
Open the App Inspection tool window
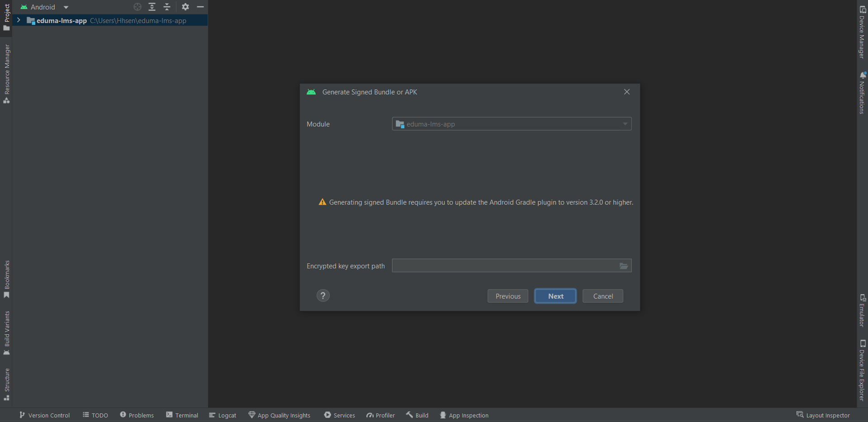click(x=464, y=415)
